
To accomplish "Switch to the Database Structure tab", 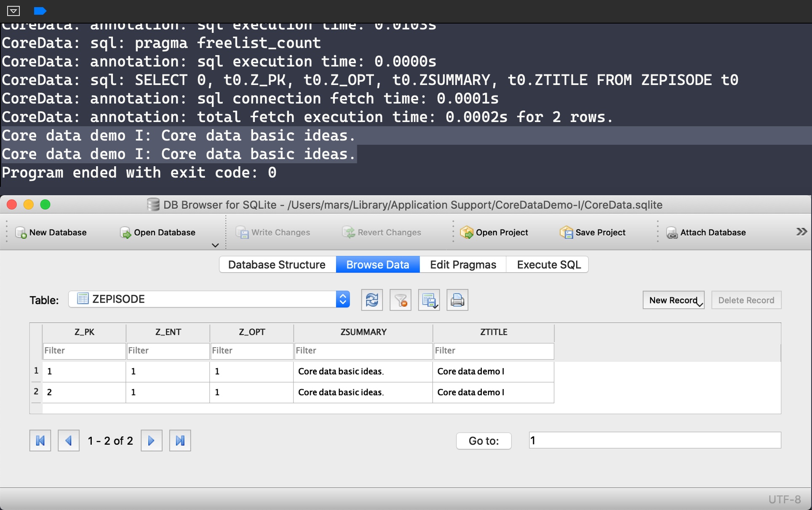I will 277,265.
